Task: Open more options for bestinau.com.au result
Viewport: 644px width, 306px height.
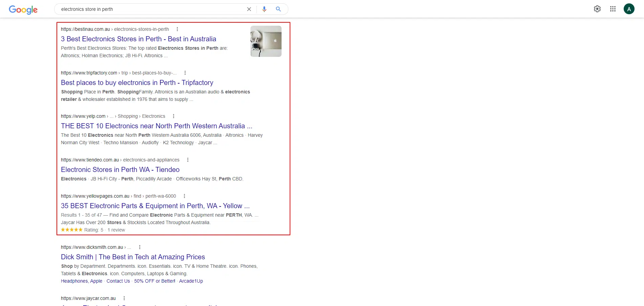Action: 177,29
